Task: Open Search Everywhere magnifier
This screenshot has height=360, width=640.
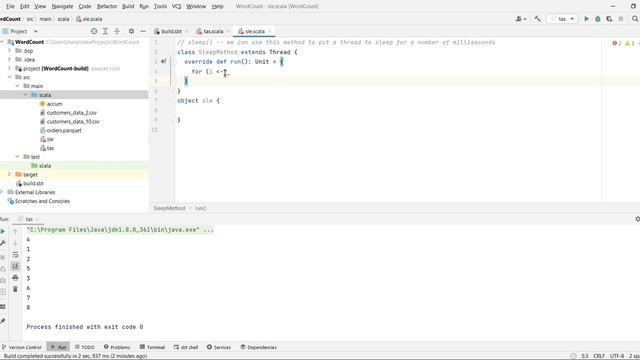Action: [x=635, y=19]
